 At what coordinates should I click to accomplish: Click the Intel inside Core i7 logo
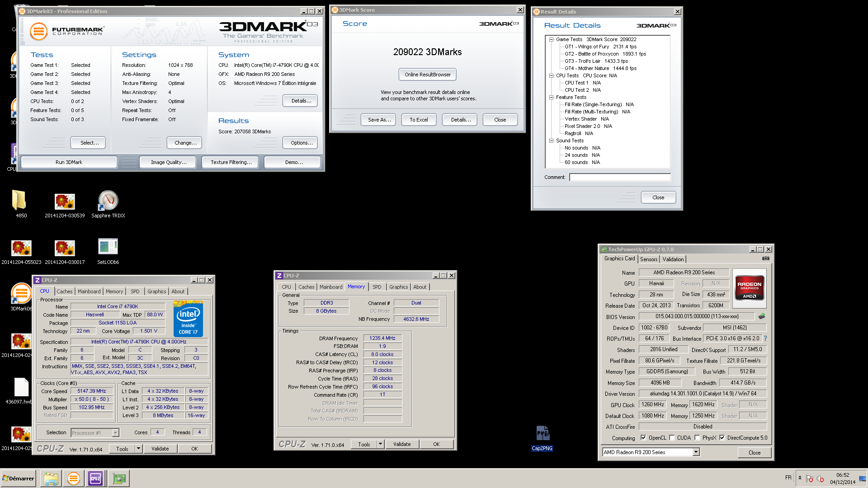(x=188, y=319)
